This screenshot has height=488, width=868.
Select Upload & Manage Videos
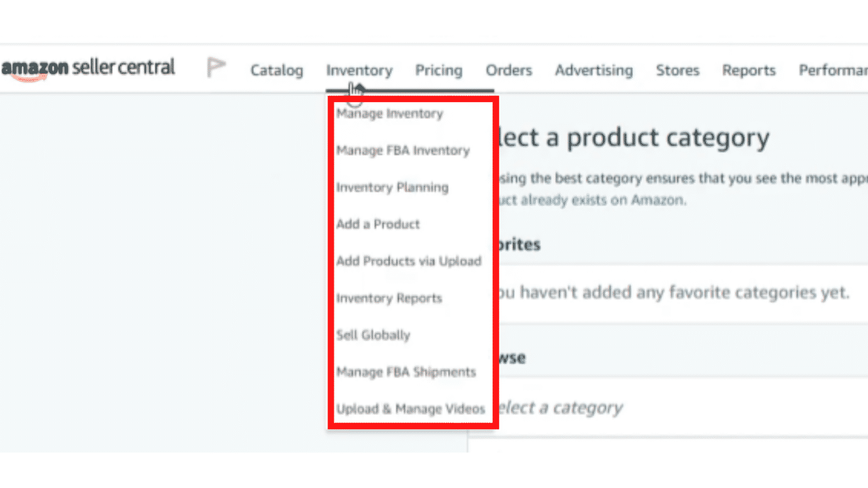[x=410, y=408]
